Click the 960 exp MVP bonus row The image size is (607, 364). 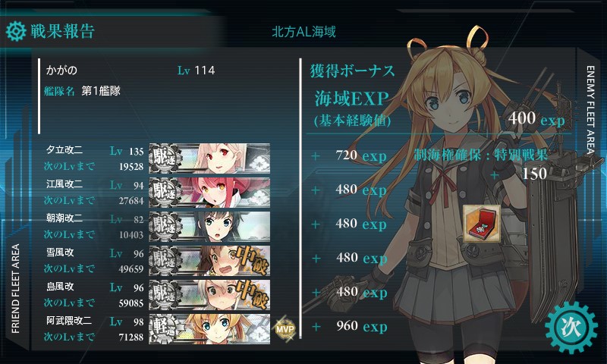350,327
